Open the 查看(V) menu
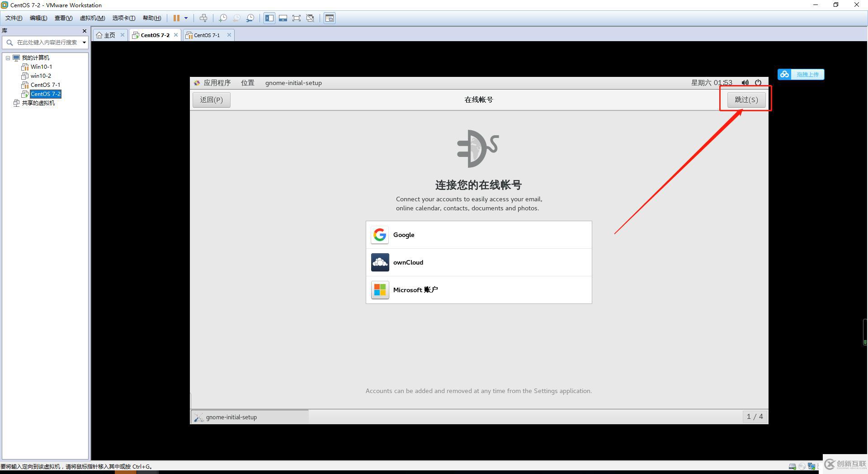Screen dimensions: 868x474 point(63,18)
